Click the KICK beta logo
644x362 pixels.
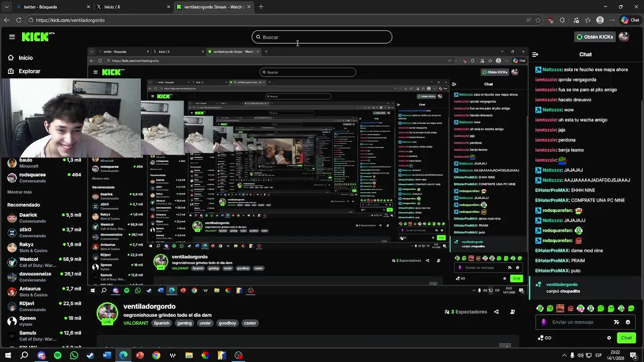coord(38,37)
